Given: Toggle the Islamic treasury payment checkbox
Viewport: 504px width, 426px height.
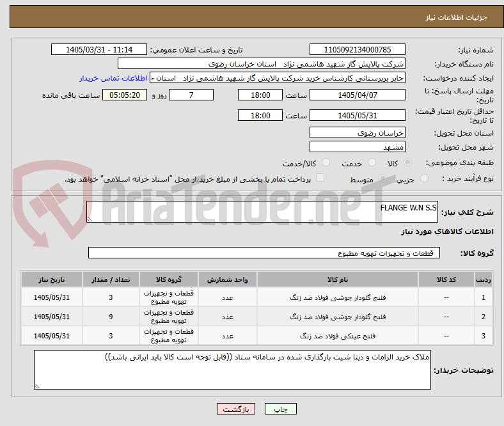Looking at the screenshot, I should click(320, 178).
